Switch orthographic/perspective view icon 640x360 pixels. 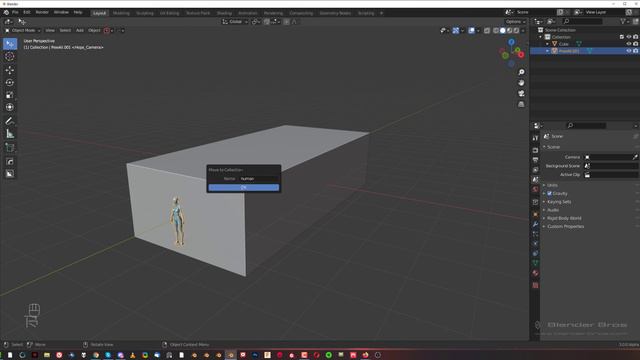click(x=521, y=104)
